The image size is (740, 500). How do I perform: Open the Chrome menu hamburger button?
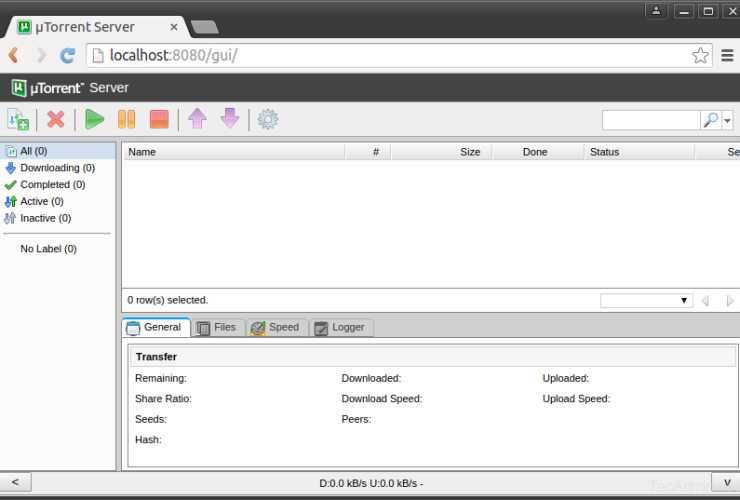pyautogui.click(x=727, y=55)
